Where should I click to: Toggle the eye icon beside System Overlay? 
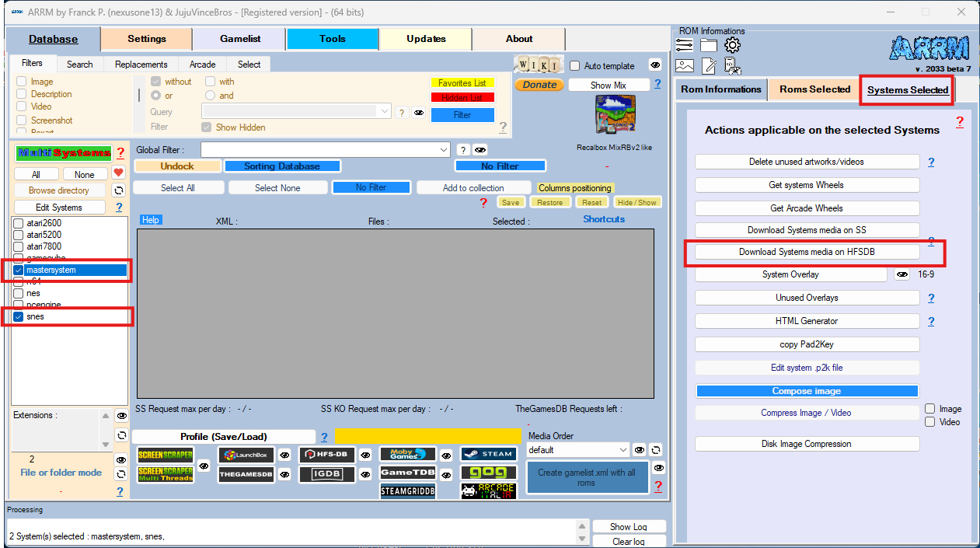click(x=902, y=275)
